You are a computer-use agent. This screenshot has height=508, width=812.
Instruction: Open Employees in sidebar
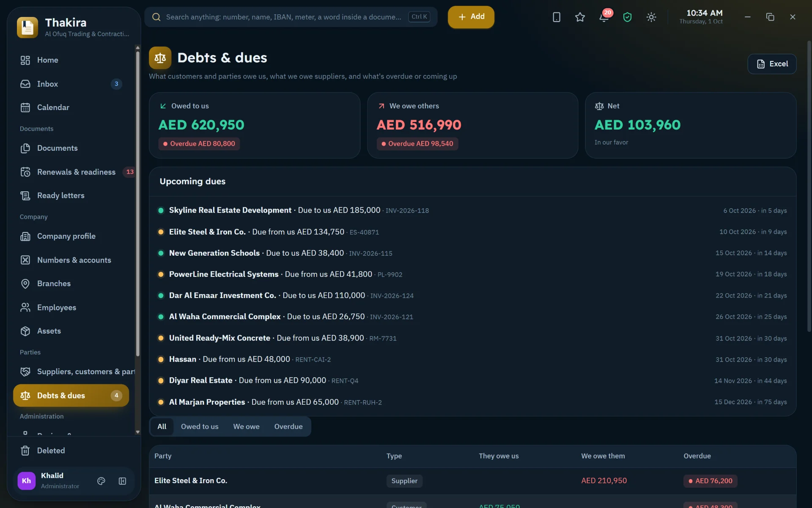coord(71,307)
